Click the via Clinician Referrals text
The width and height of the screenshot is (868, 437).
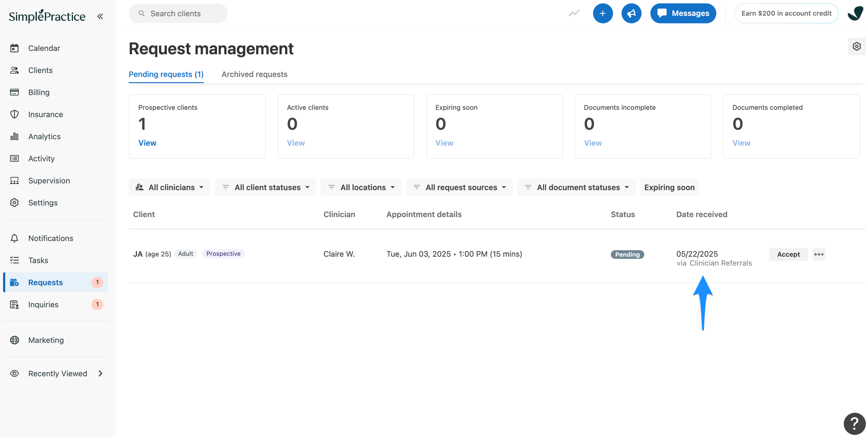714,263
